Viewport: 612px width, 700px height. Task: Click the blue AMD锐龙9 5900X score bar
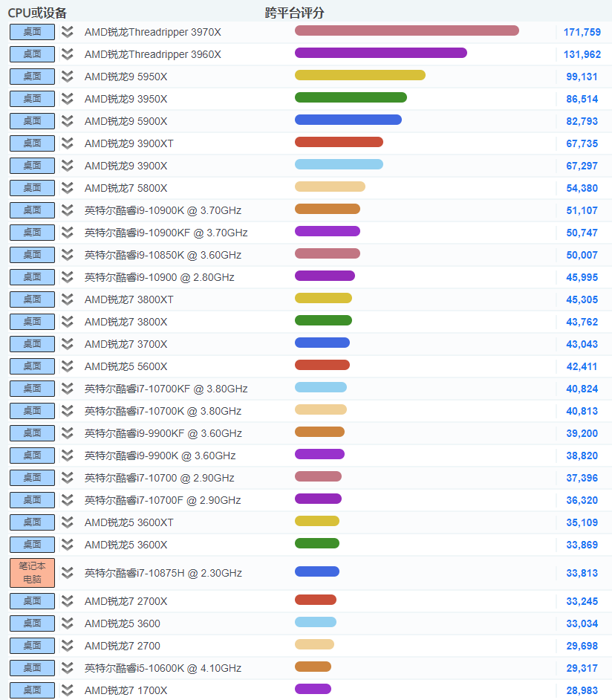point(348,120)
